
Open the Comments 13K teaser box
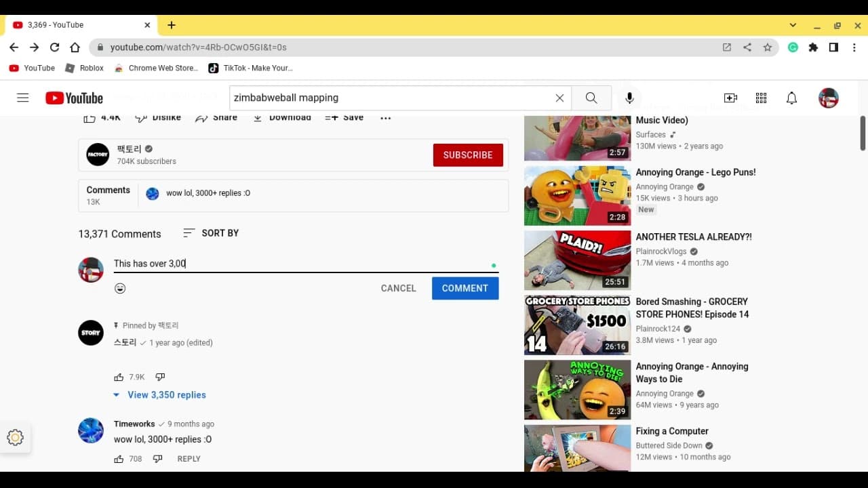[x=294, y=196]
